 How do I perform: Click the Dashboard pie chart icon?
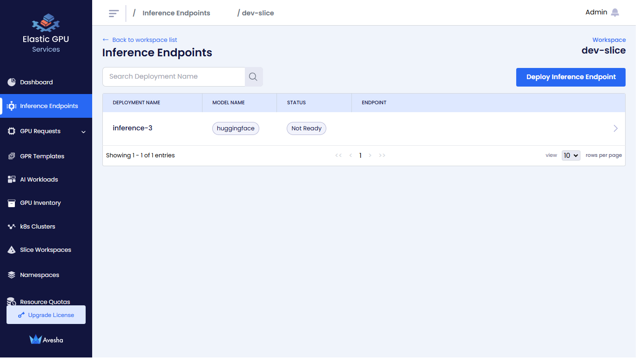coord(12,82)
